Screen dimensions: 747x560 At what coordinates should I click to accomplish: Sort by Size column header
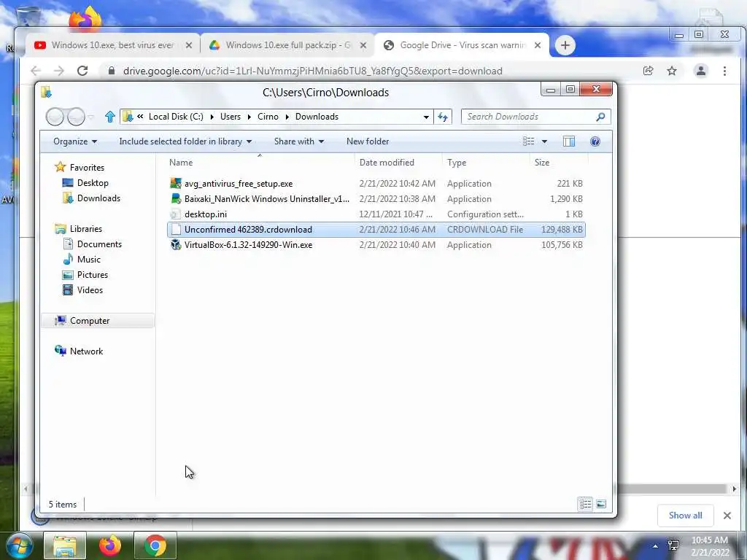pyautogui.click(x=542, y=163)
